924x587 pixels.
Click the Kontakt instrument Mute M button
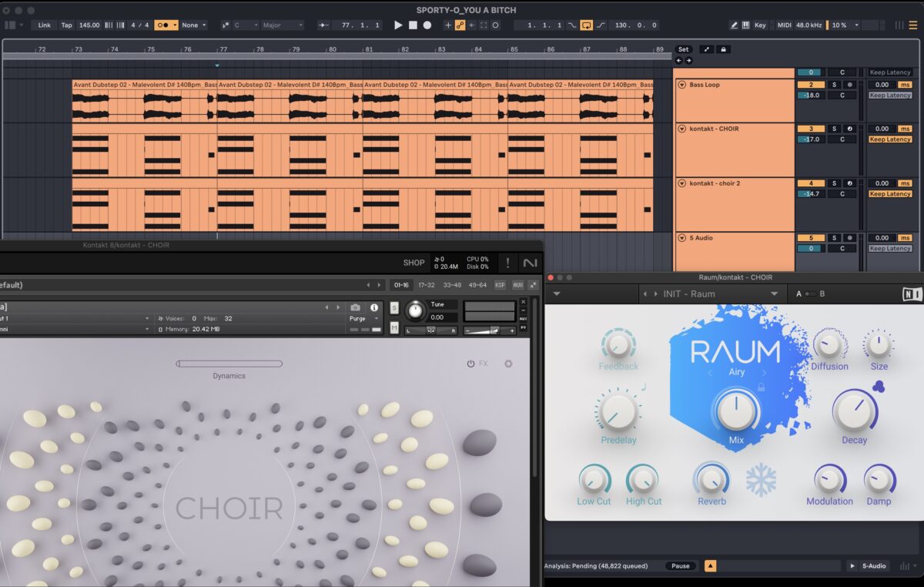coord(394,328)
